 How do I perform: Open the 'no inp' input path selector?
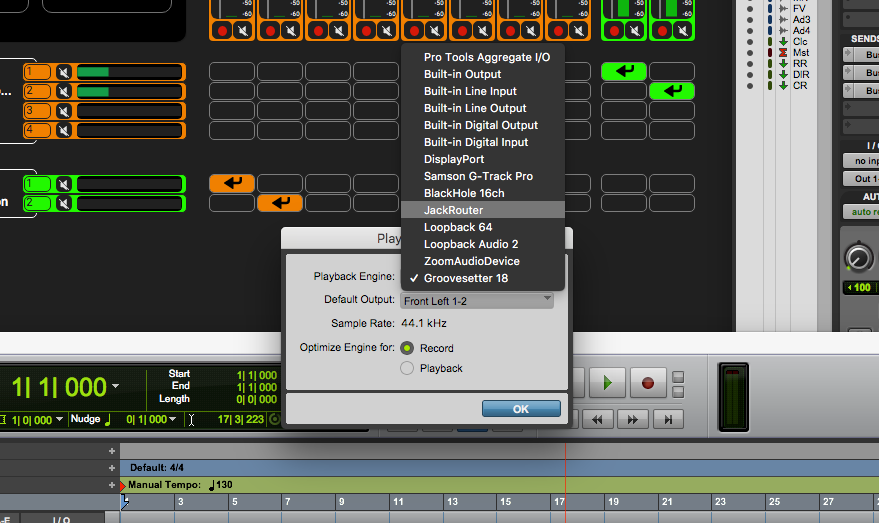coord(861,161)
